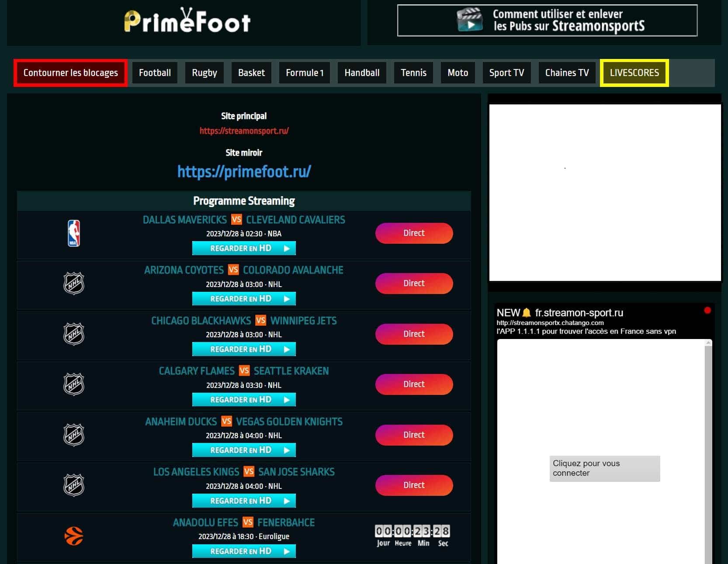The image size is (728, 564).
Task: Follow the primefoot.ru mirror link
Action: 244,171
